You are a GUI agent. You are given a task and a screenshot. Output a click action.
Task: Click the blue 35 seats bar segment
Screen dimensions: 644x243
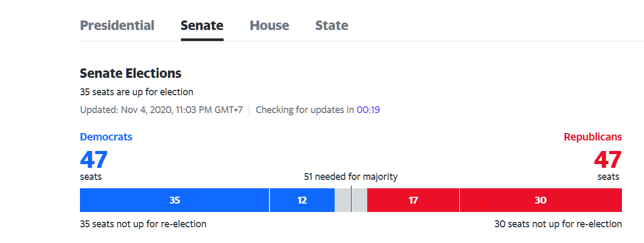174,200
